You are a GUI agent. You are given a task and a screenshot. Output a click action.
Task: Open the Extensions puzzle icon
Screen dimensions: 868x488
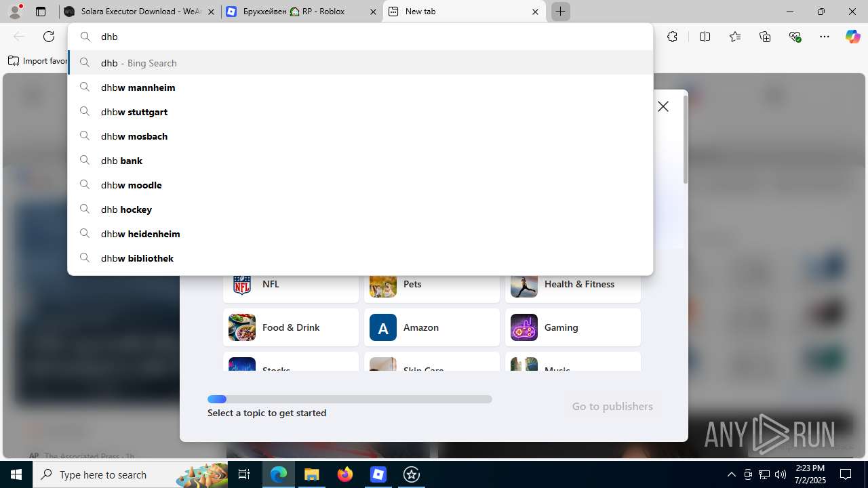(x=672, y=37)
